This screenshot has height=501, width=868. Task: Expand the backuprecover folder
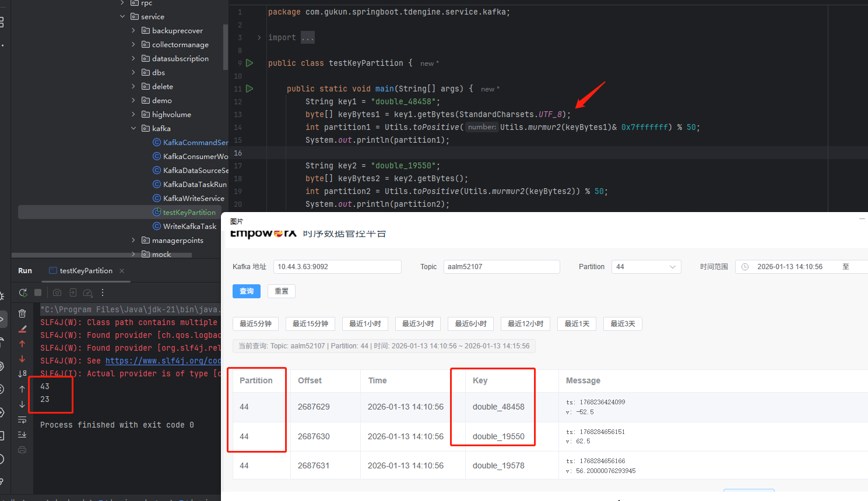point(133,30)
